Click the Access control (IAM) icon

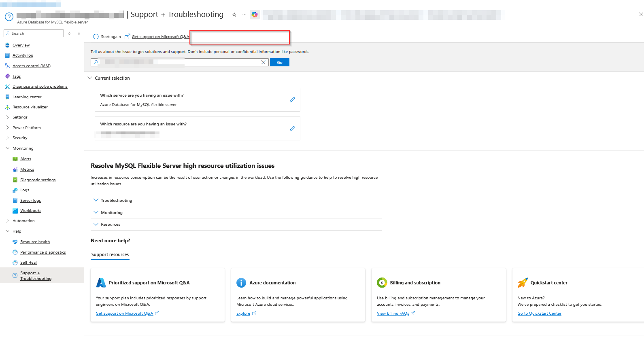7,66
